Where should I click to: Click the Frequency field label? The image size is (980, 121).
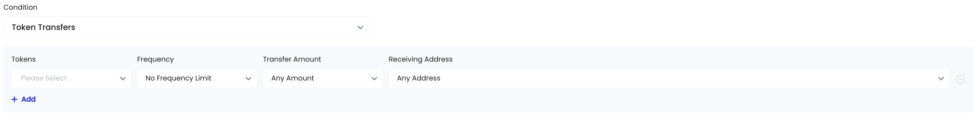155,59
